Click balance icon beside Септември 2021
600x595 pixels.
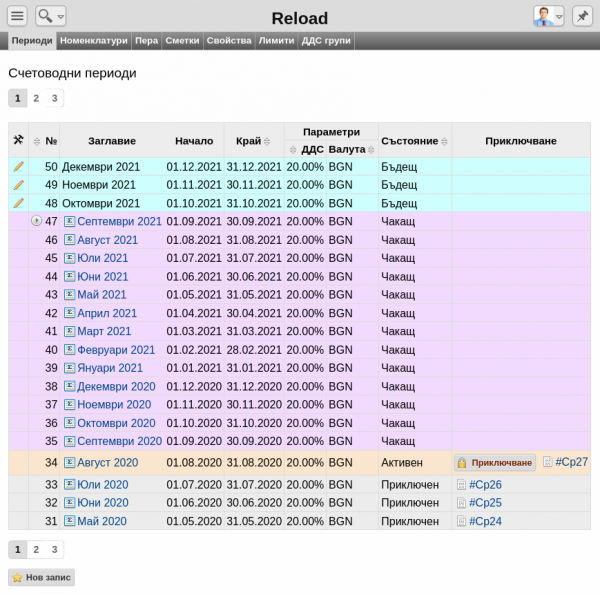[x=69, y=221]
